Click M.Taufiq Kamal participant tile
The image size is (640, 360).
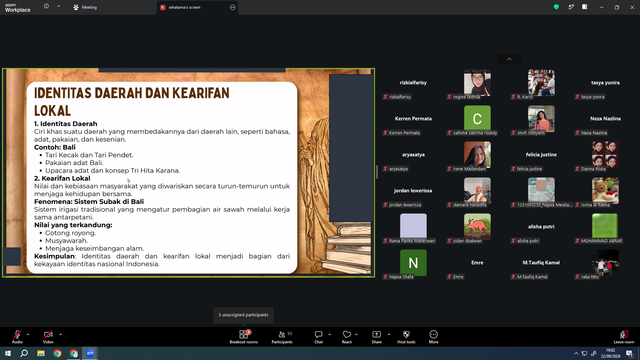pyautogui.click(x=541, y=262)
